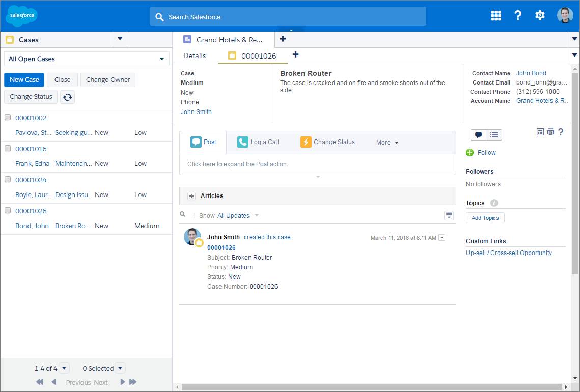This screenshot has height=392, width=580.
Task: Open the Broken Ro... subject link in the list
Action: pos(72,226)
